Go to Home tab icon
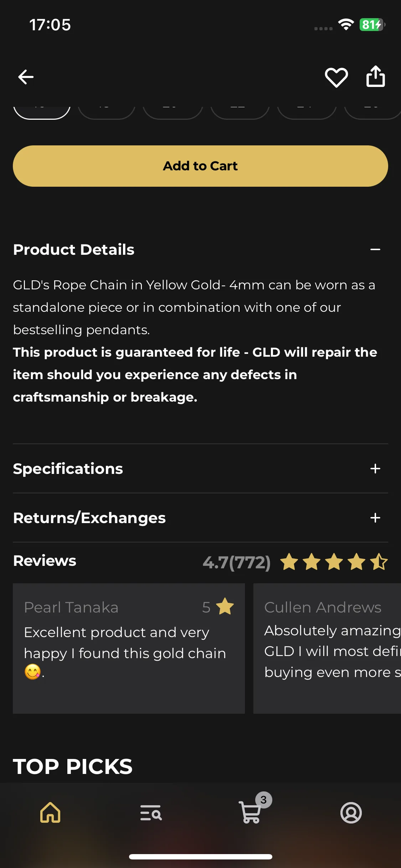This screenshot has height=868, width=401. (50, 812)
